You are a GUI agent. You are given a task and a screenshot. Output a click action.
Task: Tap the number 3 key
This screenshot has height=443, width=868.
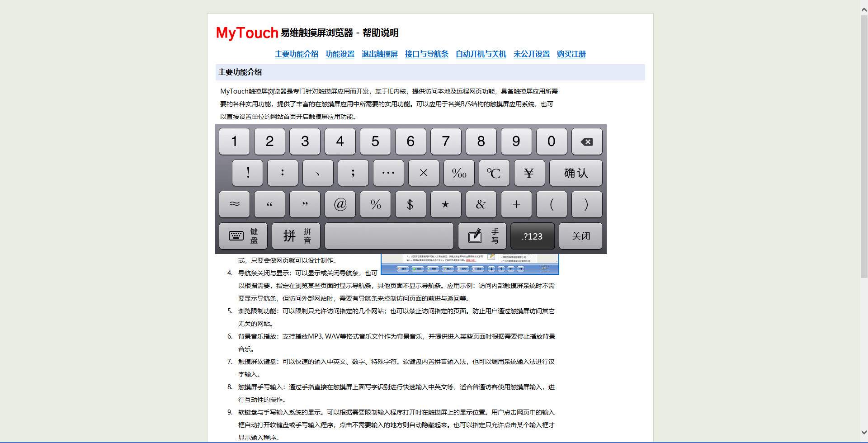(x=305, y=141)
